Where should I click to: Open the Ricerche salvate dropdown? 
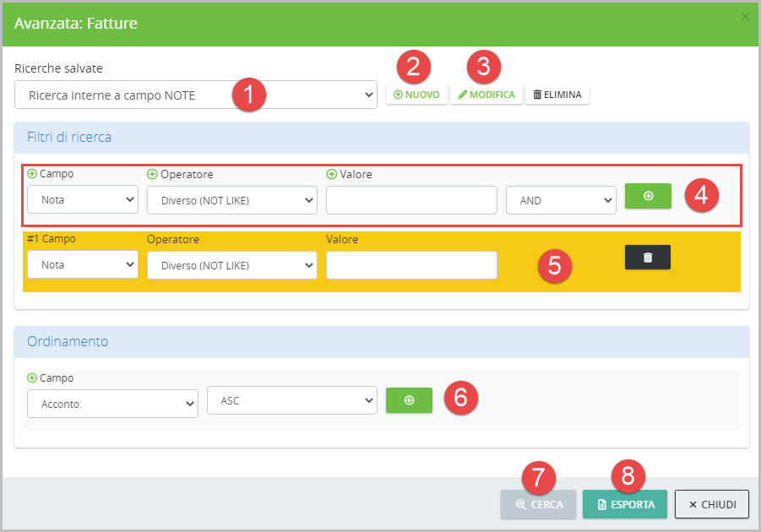tap(195, 95)
